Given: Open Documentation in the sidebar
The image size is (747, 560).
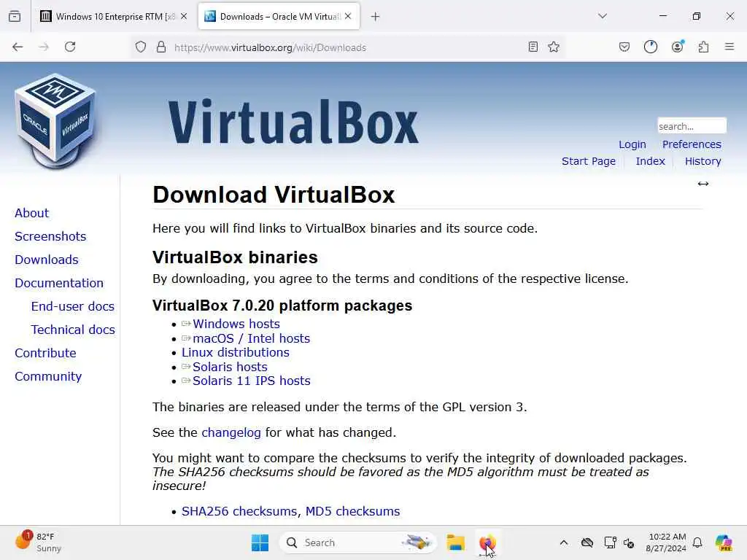Looking at the screenshot, I should click(58, 283).
